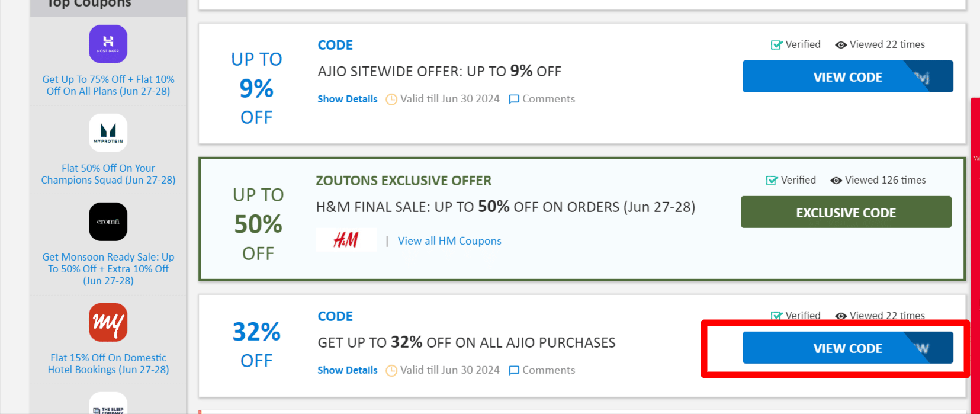Click the H&M brand logo
This screenshot has height=414, width=980.
tap(346, 240)
